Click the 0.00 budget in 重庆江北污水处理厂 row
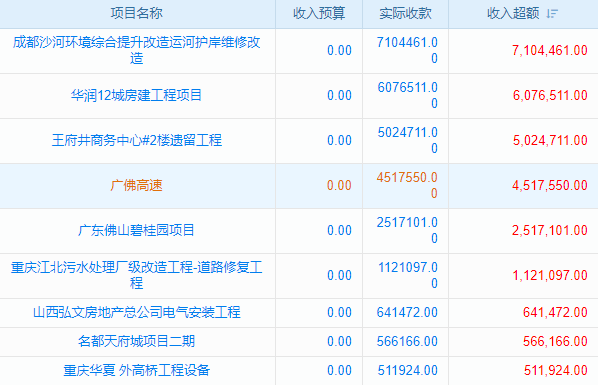Screen dimensions: 598x385 tap(339, 275)
